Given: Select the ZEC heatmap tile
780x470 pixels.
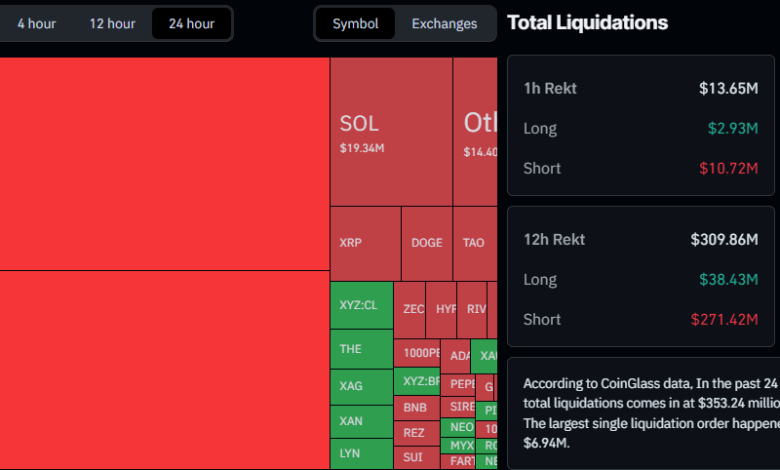Looking at the screenshot, I should point(413,310).
